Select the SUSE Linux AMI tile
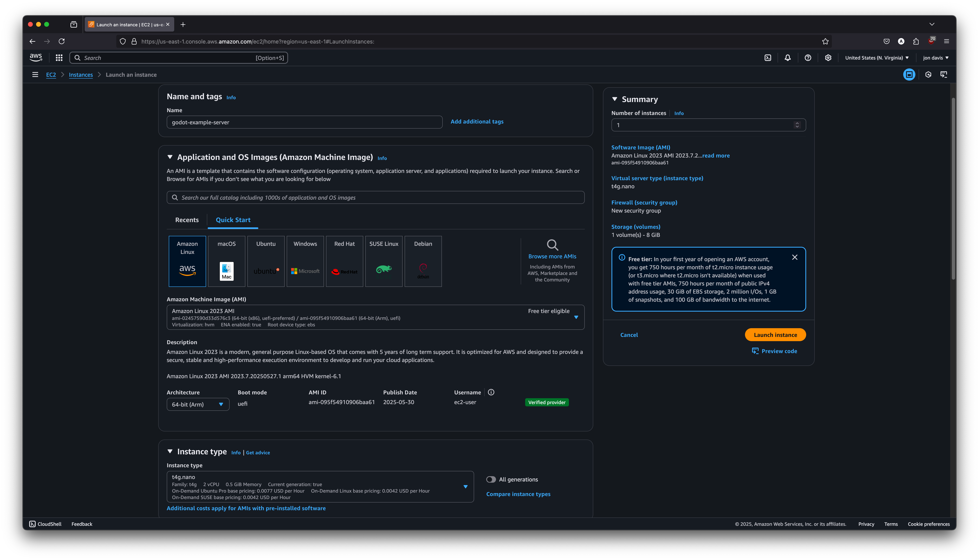 point(384,261)
